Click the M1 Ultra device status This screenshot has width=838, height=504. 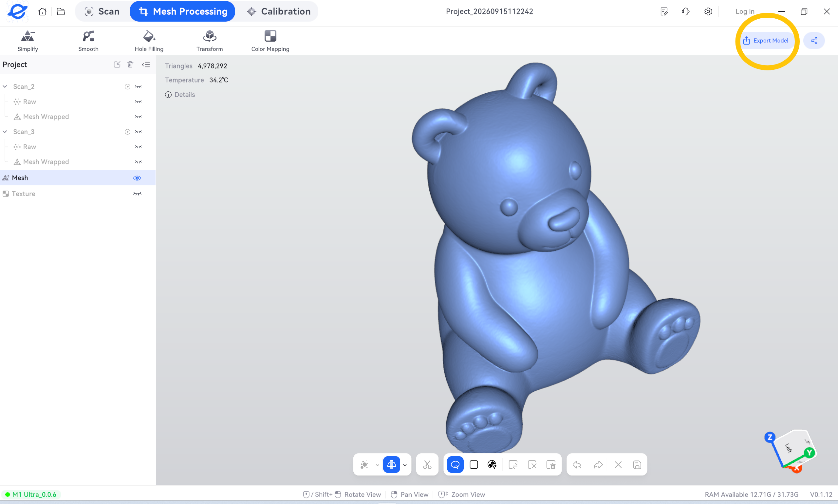(31, 495)
